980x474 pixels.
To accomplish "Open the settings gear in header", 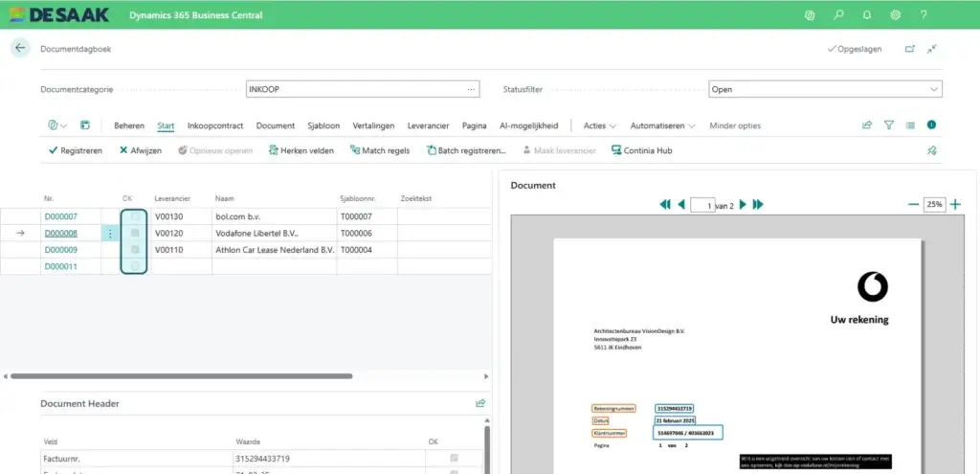I will click(x=896, y=15).
